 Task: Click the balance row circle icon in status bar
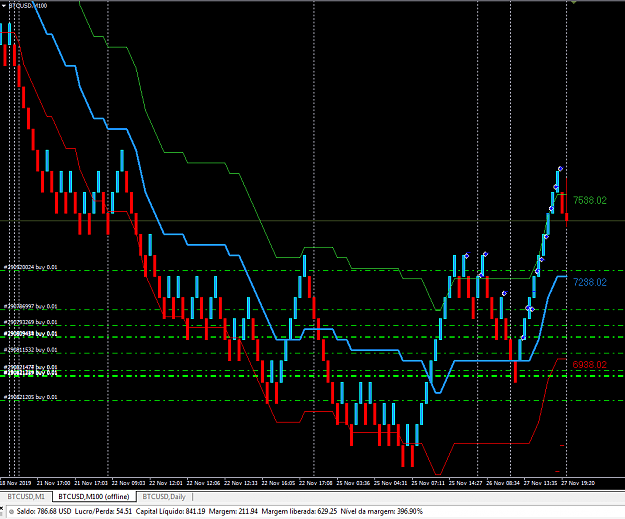(x=11, y=511)
